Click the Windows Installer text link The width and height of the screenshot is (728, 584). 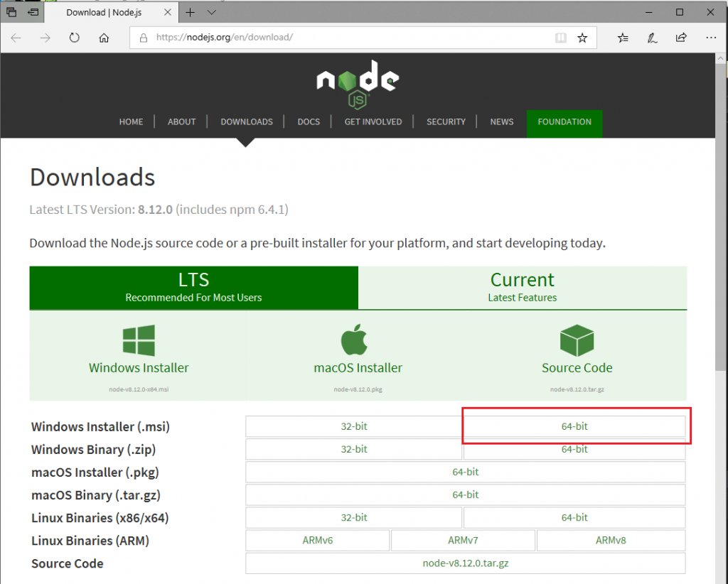pos(139,368)
